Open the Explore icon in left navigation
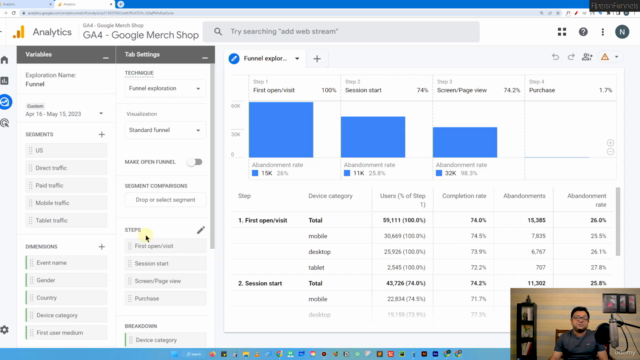Viewport: 640px width, 360px height. (x=5, y=102)
